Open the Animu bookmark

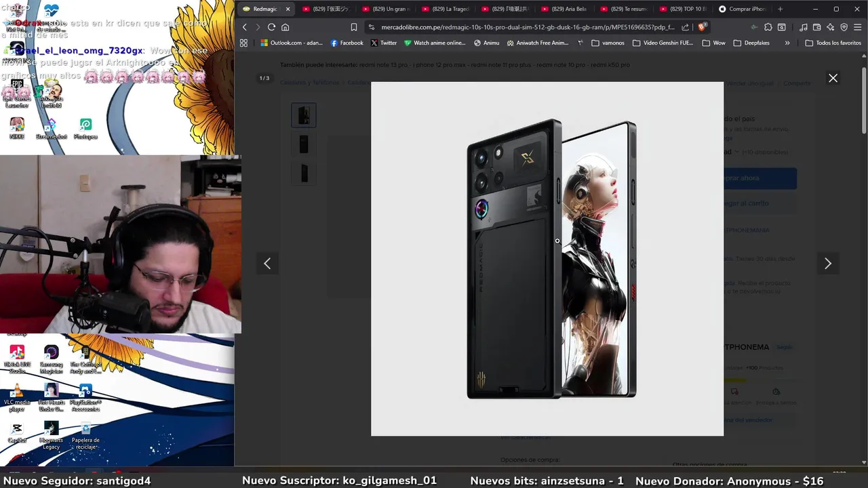pyautogui.click(x=486, y=43)
